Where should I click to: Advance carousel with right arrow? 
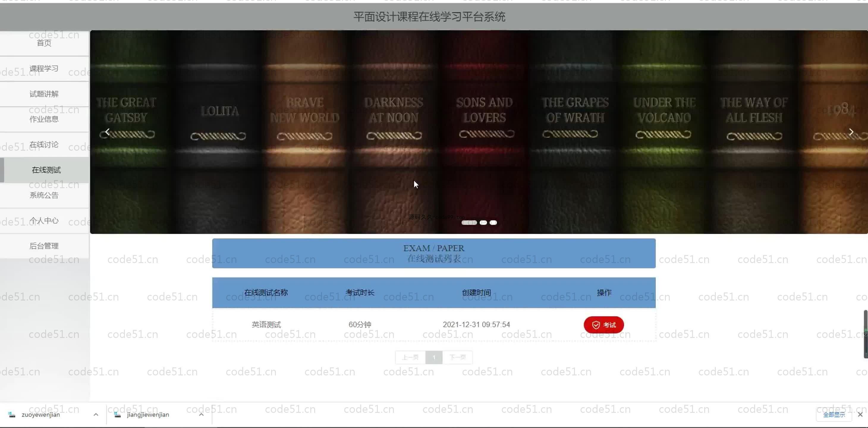(x=851, y=132)
